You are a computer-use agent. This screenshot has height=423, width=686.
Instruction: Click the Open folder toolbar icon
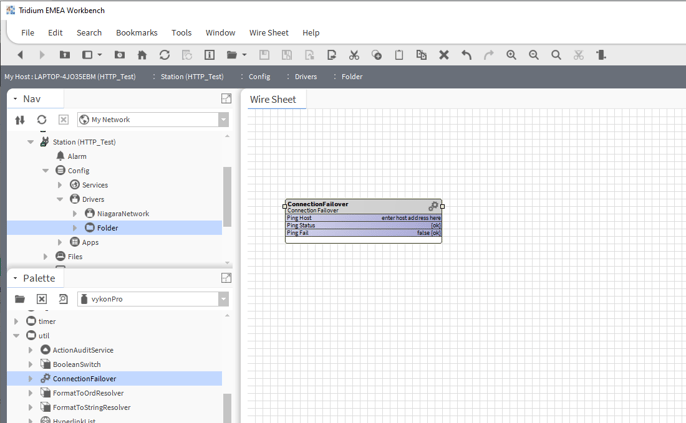coord(232,55)
